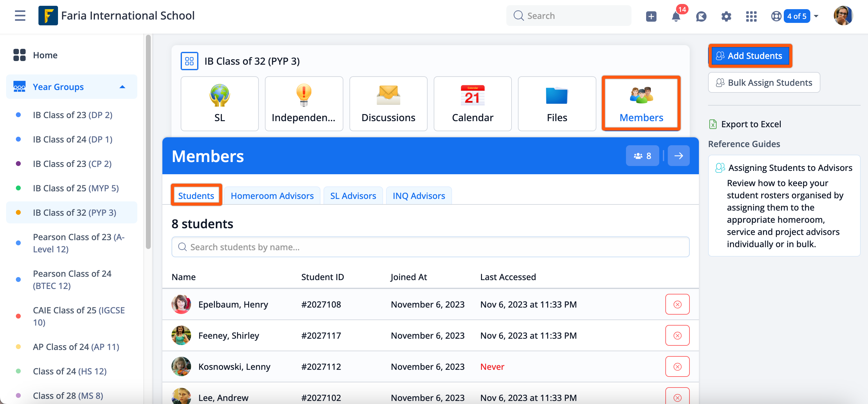Click the notifications bell icon

(x=676, y=16)
